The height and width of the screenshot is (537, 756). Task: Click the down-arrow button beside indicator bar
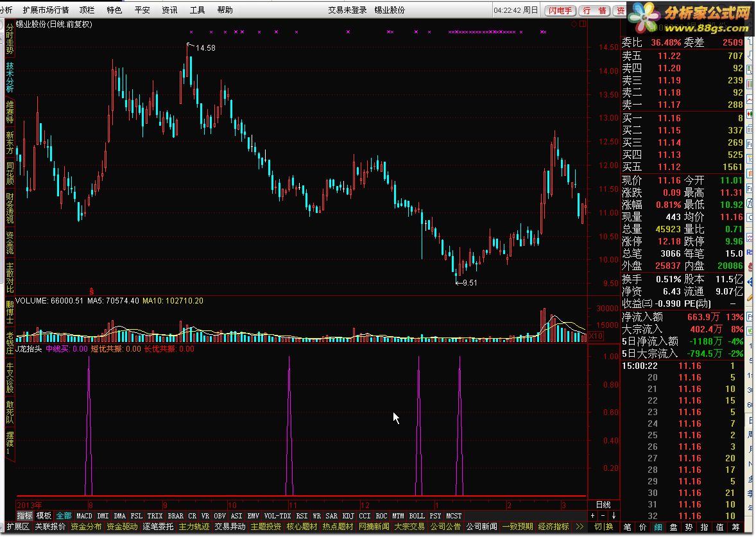(614, 516)
